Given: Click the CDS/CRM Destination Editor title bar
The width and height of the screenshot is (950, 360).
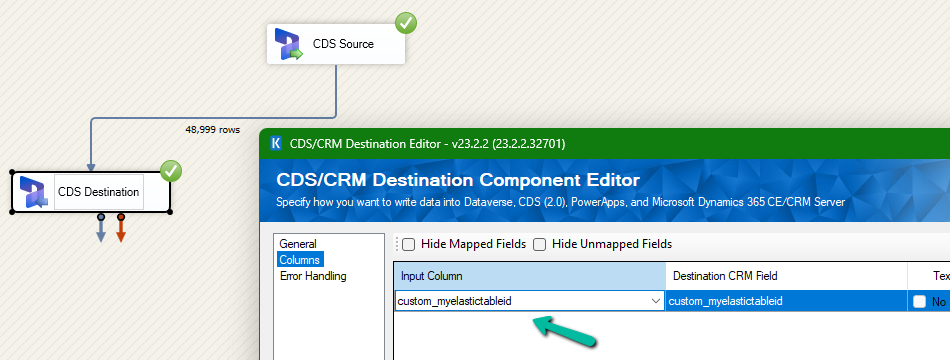Looking at the screenshot, I should tap(605, 144).
